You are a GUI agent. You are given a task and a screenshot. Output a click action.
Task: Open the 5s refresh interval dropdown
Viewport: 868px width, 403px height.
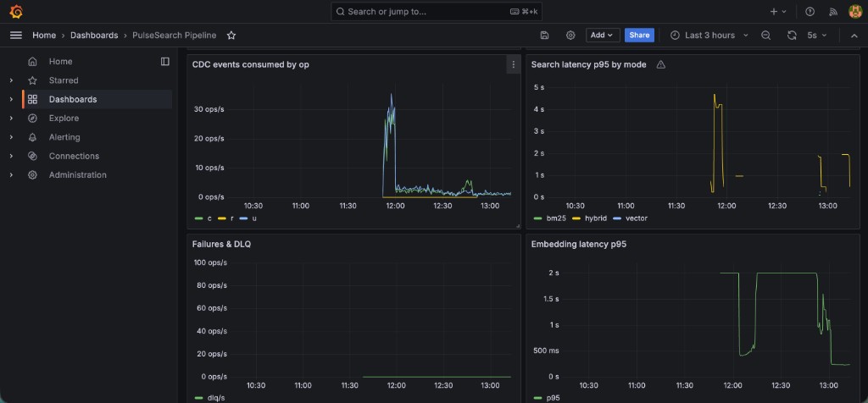(817, 36)
